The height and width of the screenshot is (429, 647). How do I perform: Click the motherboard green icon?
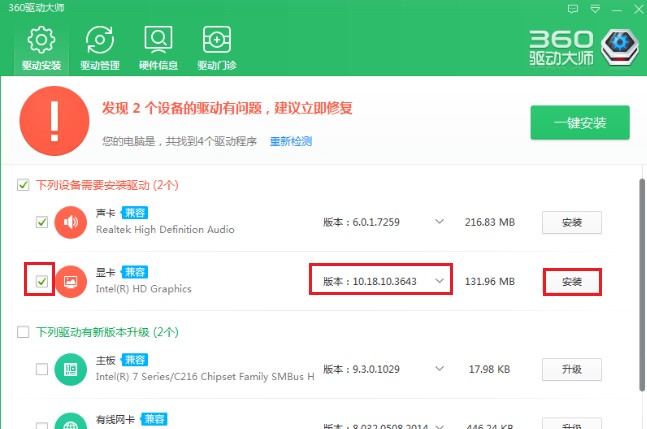71,369
